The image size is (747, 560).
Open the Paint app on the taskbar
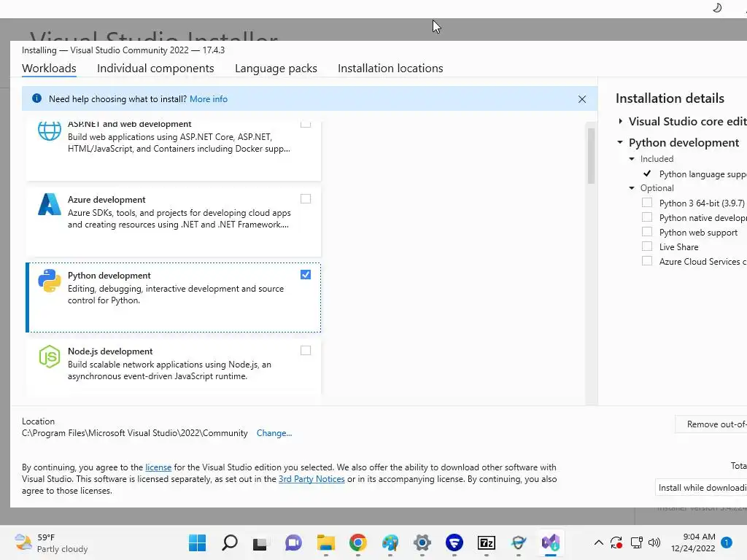coord(390,542)
